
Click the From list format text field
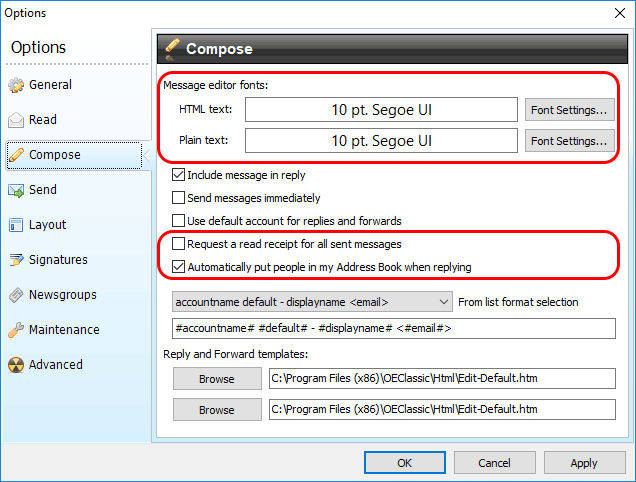[x=394, y=328]
